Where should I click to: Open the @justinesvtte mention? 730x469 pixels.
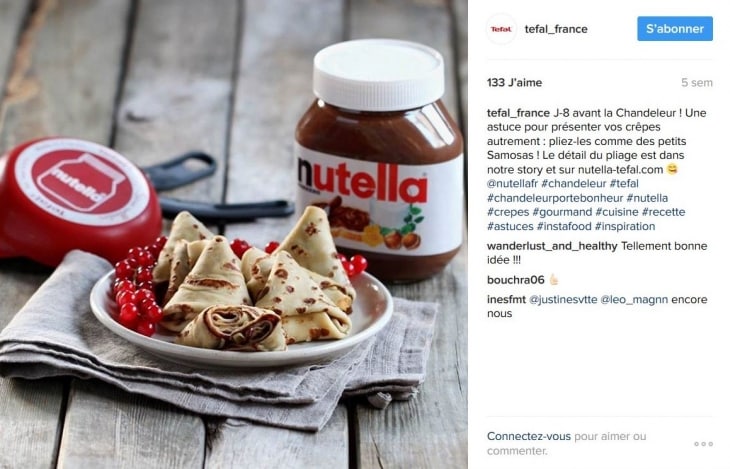pyautogui.click(x=563, y=299)
